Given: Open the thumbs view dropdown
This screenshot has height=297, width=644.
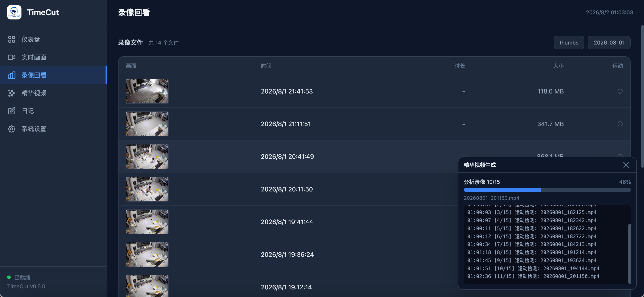Looking at the screenshot, I should (x=569, y=42).
